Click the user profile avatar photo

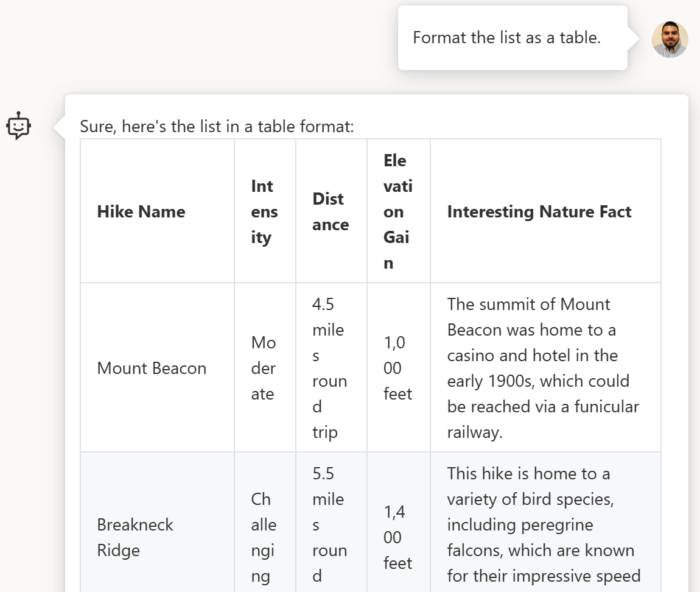pyautogui.click(x=670, y=40)
